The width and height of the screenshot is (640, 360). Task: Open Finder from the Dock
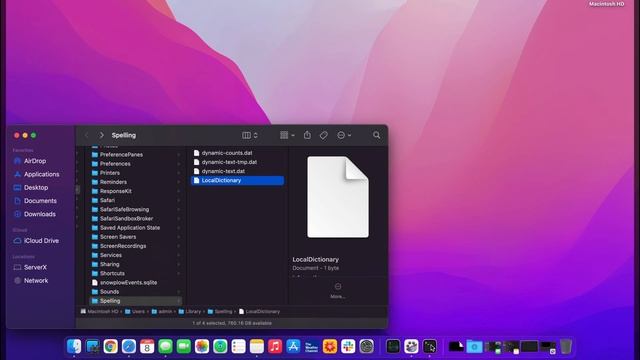74,347
